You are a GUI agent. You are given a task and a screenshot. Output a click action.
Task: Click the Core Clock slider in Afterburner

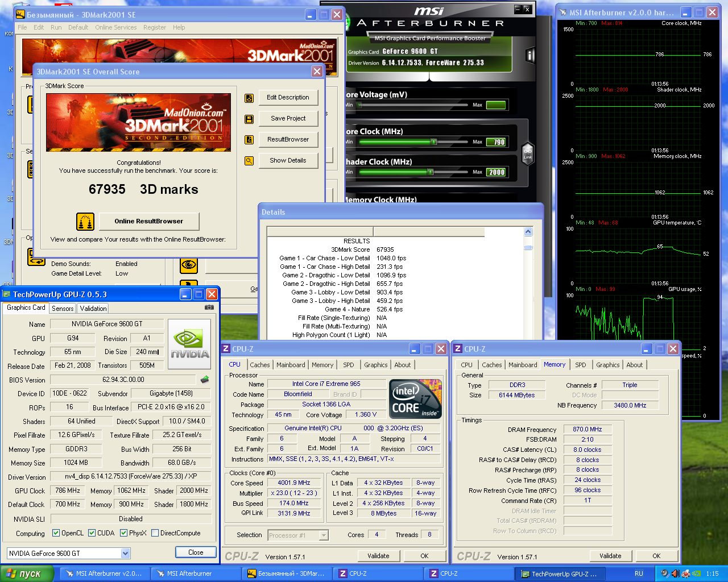click(x=413, y=142)
